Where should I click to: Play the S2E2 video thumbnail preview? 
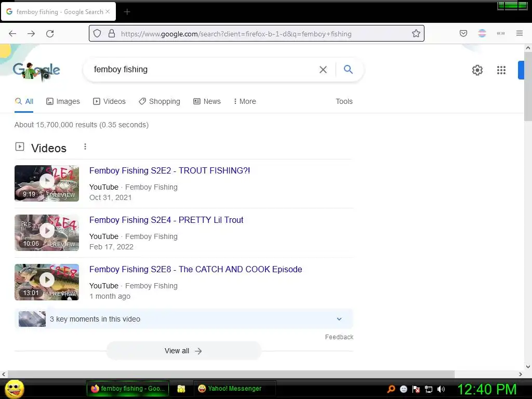click(x=47, y=183)
